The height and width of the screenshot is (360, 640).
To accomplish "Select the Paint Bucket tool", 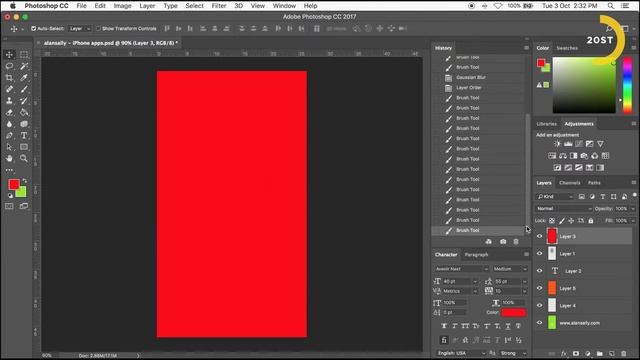I will (x=24, y=112).
